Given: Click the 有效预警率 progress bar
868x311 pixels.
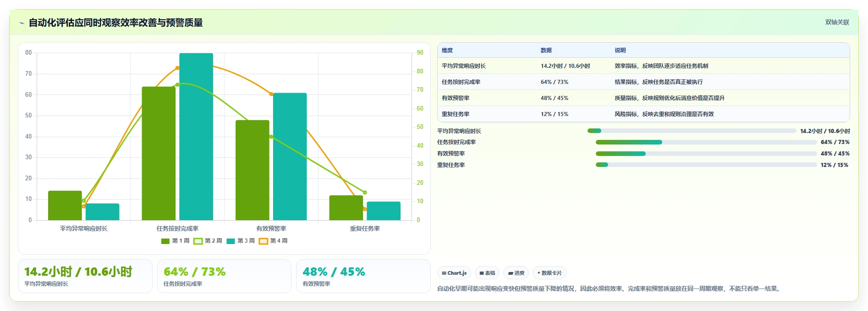Looking at the screenshot, I should pos(706,154).
